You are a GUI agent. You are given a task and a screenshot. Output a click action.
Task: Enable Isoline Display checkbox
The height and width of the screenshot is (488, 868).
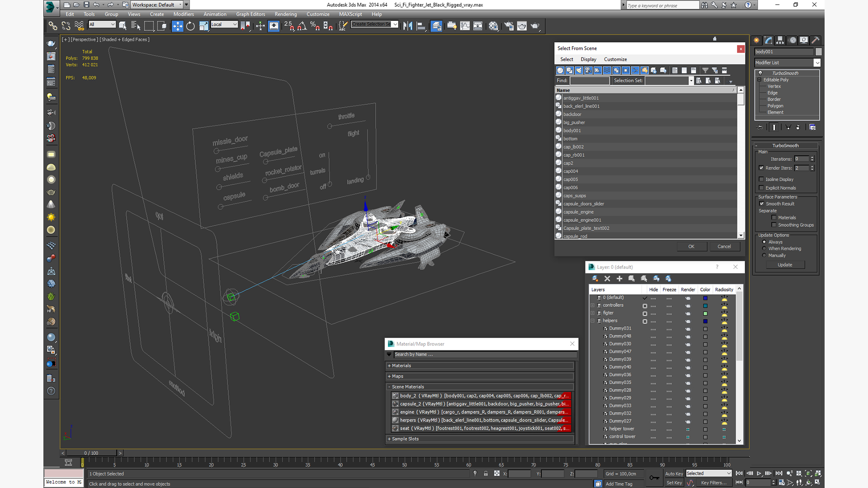point(761,179)
